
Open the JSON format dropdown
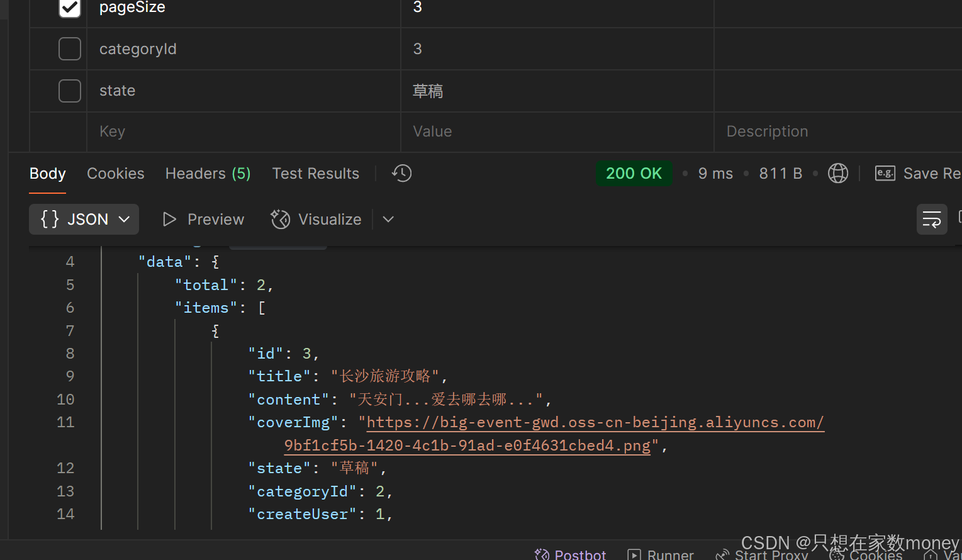(84, 219)
